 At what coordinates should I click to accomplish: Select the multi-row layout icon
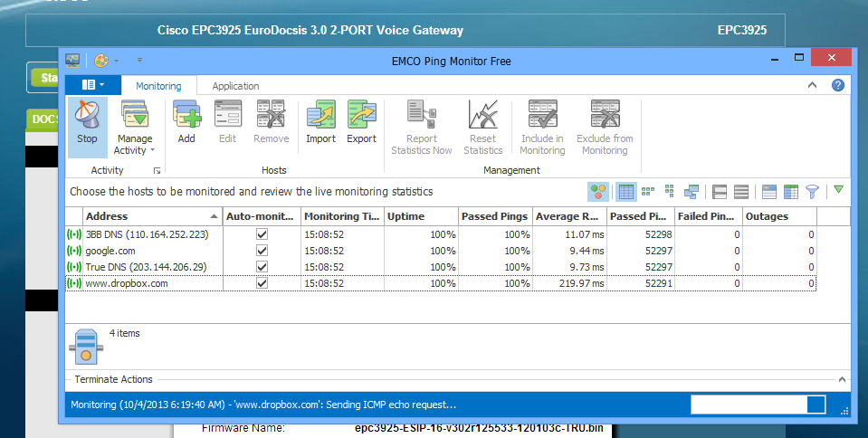[741, 192]
